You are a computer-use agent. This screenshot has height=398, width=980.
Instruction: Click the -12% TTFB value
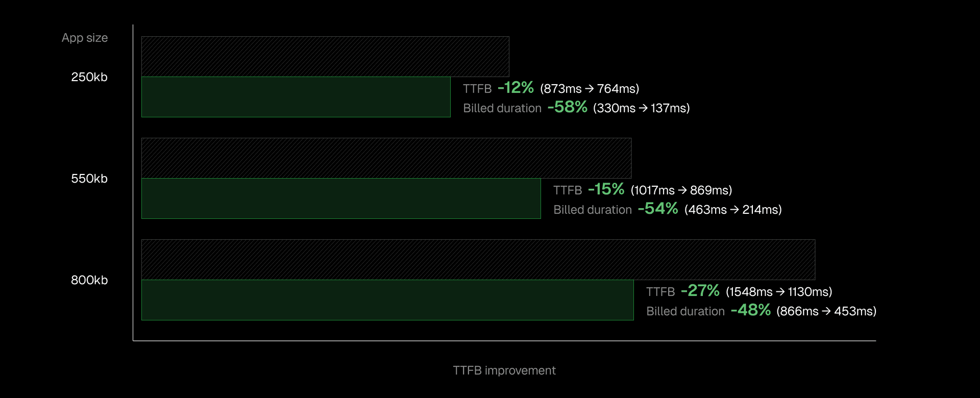coord(516,88)
